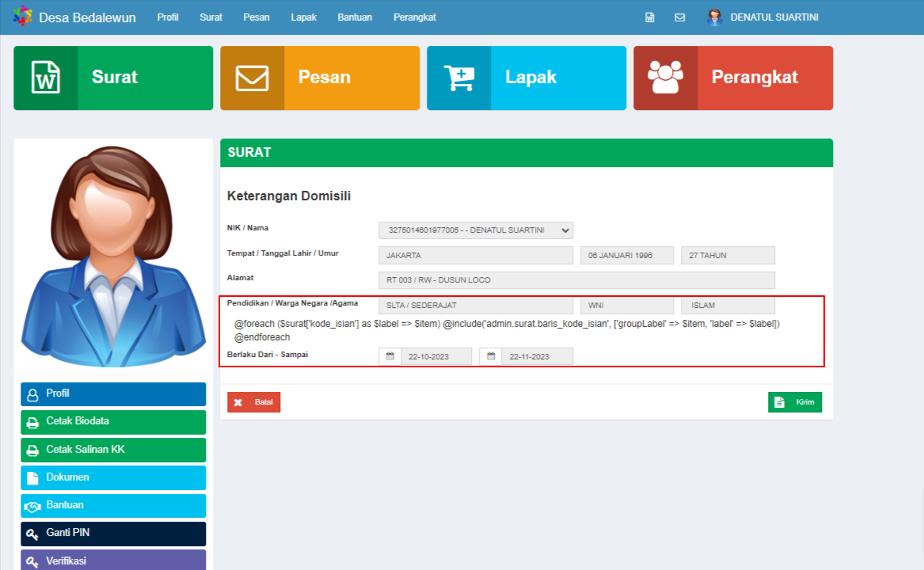
Task: Open messages via the navbar envelope icon
Action: 679,17
